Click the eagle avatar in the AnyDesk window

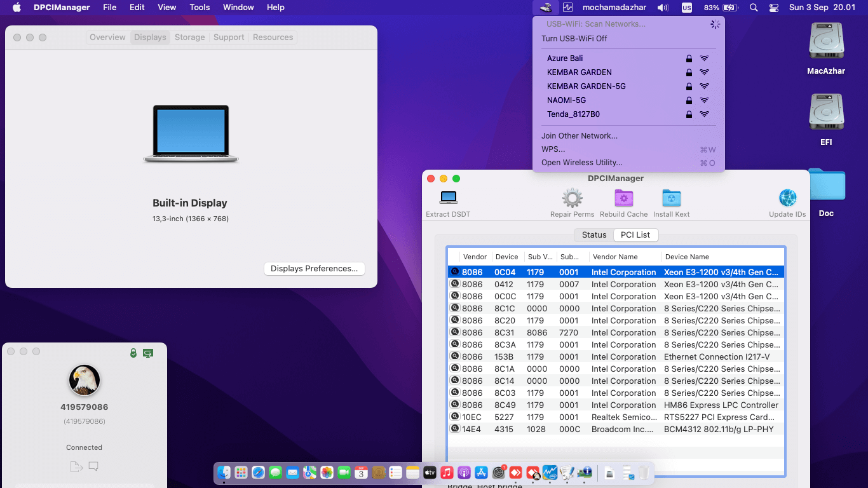click(85, 380)
